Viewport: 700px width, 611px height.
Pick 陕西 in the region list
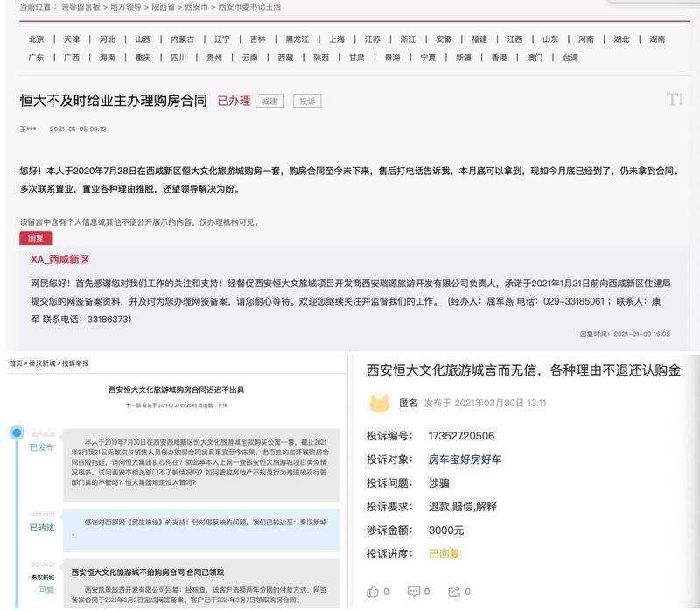coord(321,58)
